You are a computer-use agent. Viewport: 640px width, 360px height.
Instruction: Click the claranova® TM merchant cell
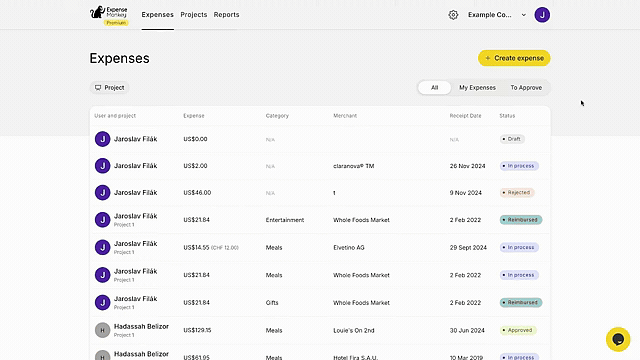353,166
